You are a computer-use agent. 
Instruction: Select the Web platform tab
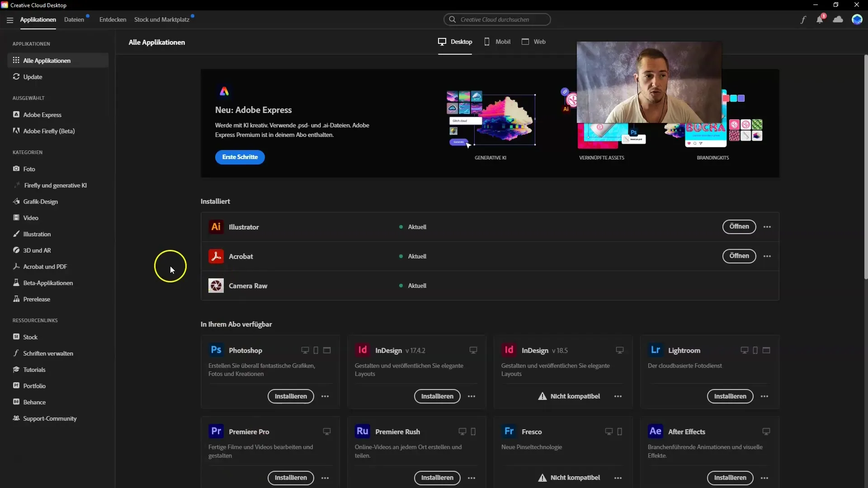point(533,42)
